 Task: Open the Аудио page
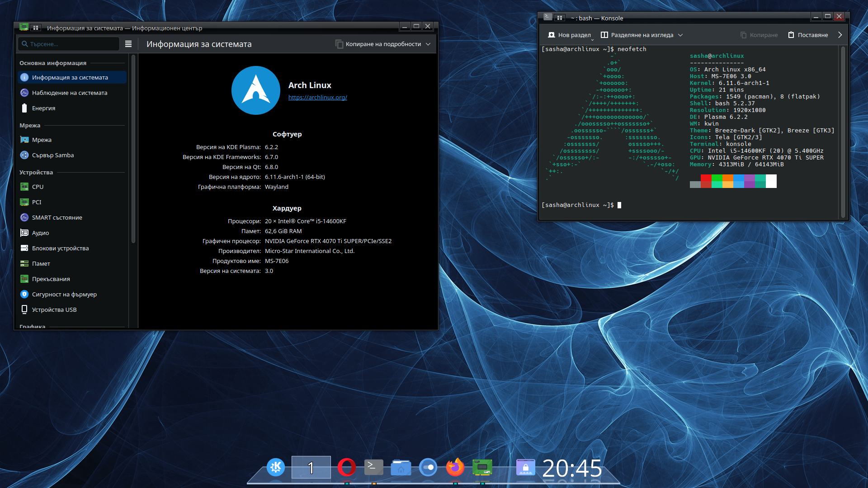click(72, 233)
